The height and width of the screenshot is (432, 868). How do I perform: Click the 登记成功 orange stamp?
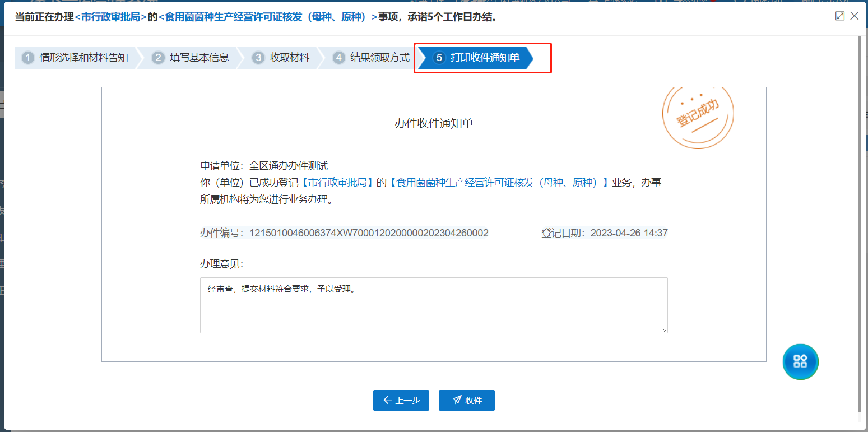click(698, 116)
